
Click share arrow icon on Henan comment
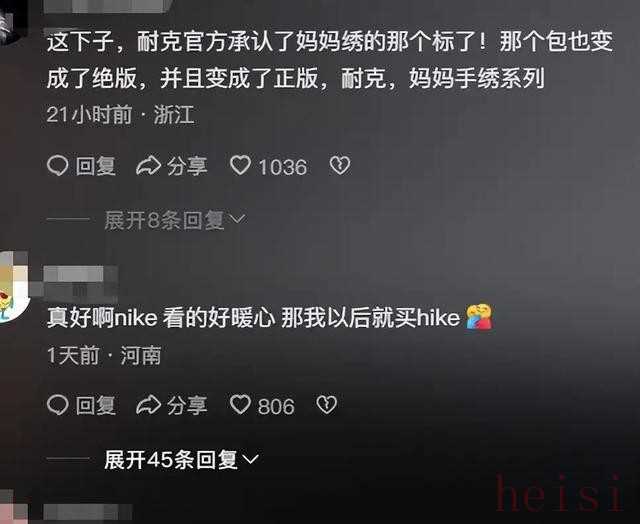(x=148, y=405)
